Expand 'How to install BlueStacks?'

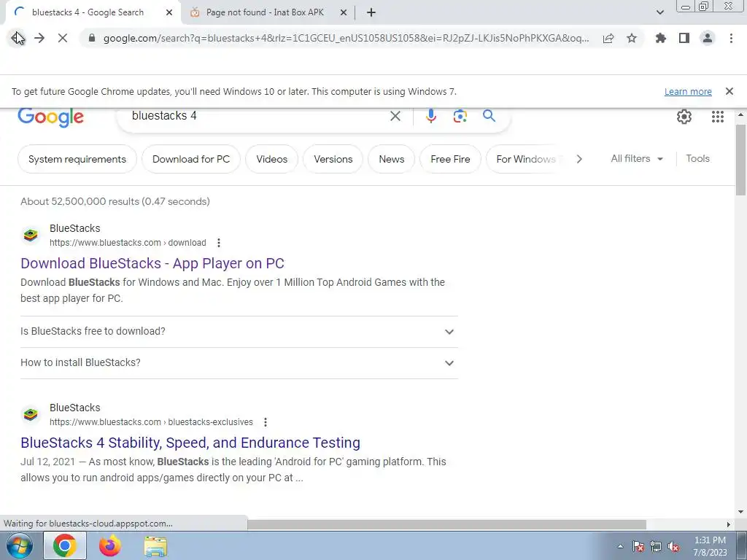(x=239, y=363)
